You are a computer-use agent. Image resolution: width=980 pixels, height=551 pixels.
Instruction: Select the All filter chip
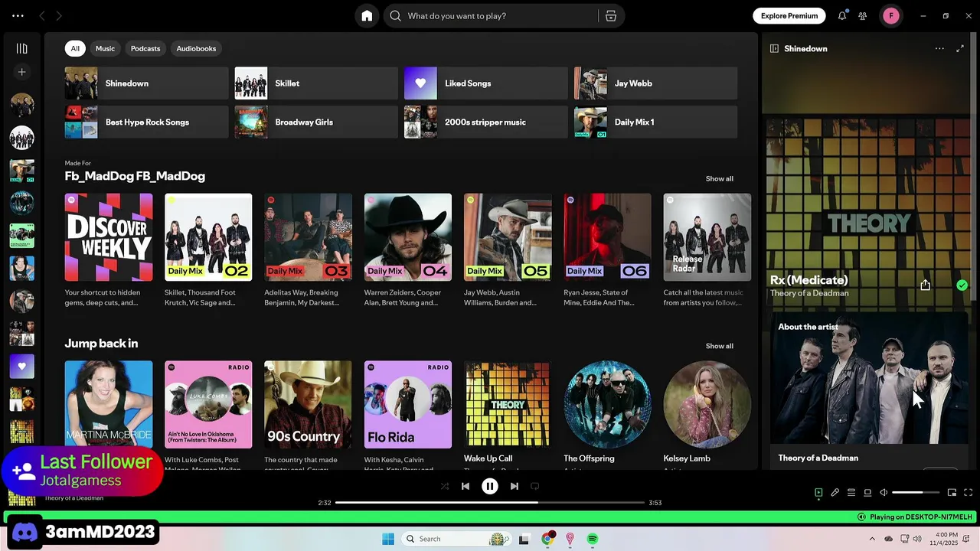tap(75, 48)
